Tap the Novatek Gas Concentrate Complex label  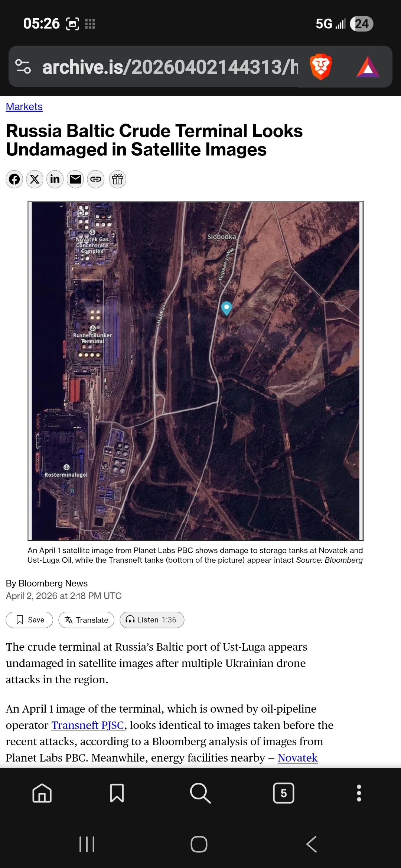tap(92, 245)
